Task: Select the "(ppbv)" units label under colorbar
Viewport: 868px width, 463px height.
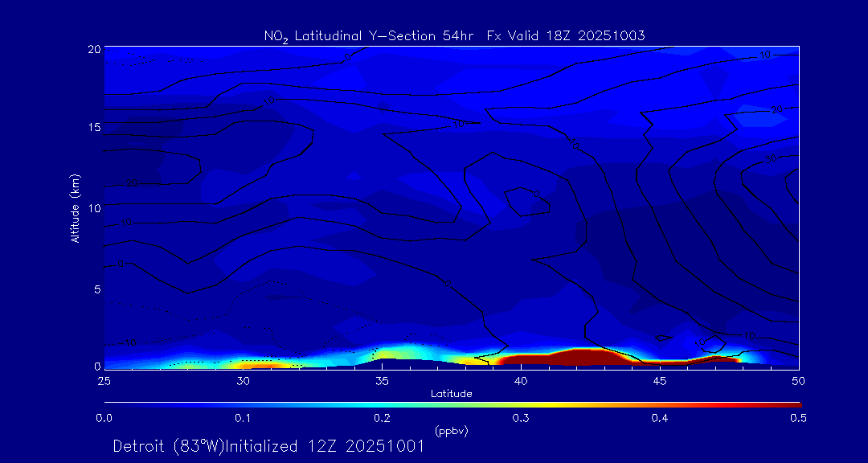Action: point(451,431)
